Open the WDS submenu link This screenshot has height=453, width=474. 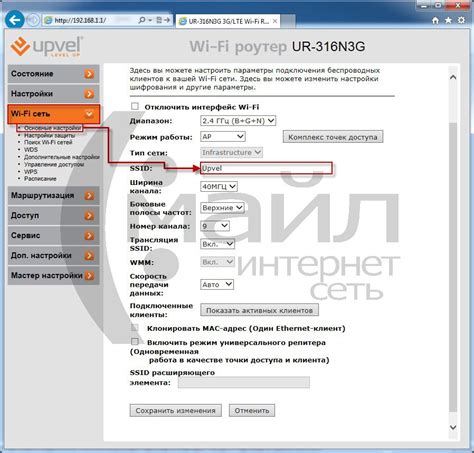click(x=31, y=150)
